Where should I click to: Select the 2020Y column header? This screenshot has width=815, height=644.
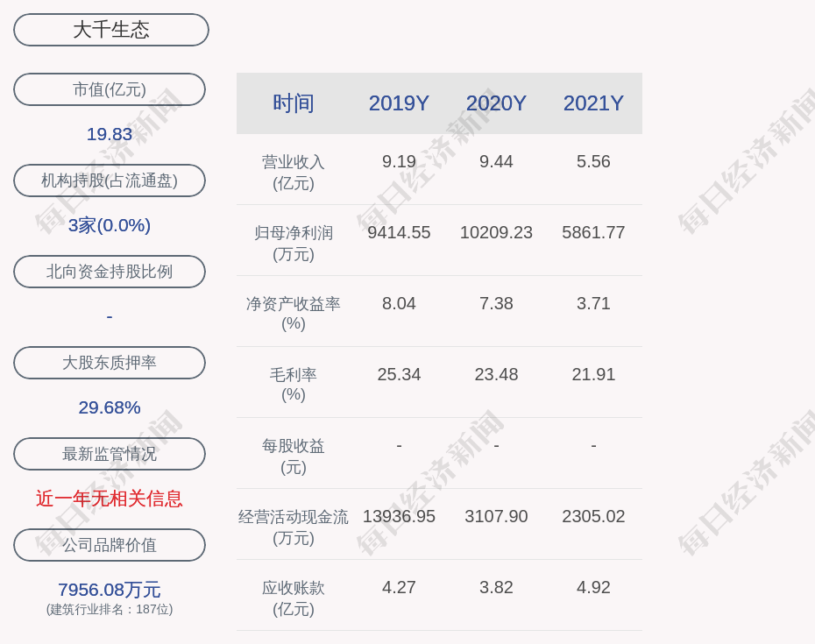[x=496, y=103]
